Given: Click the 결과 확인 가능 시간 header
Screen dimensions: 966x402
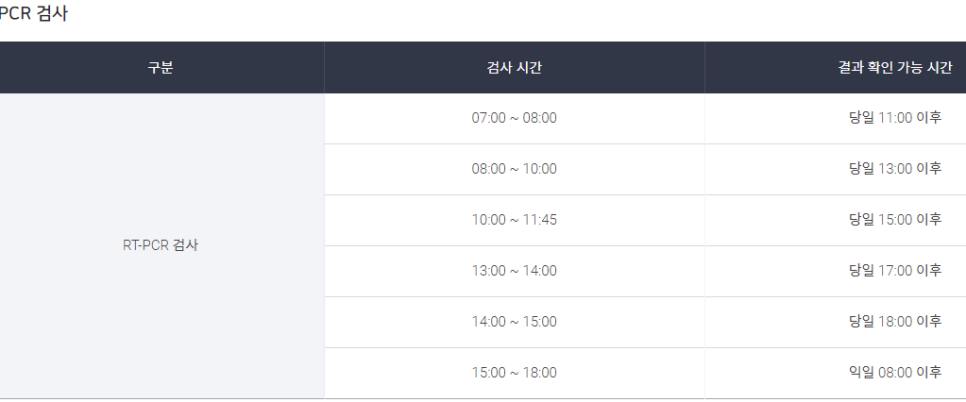Looking at the screenshot, I should [895, 68].
